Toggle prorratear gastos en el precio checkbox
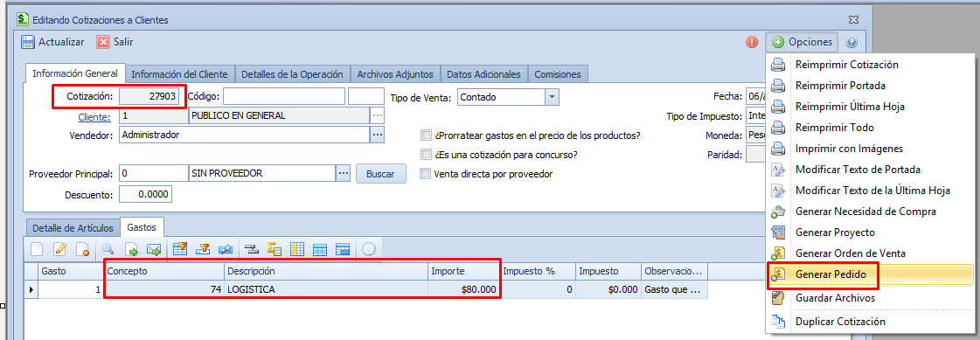The width and height of the screenshot is (980, 340). 427,135
